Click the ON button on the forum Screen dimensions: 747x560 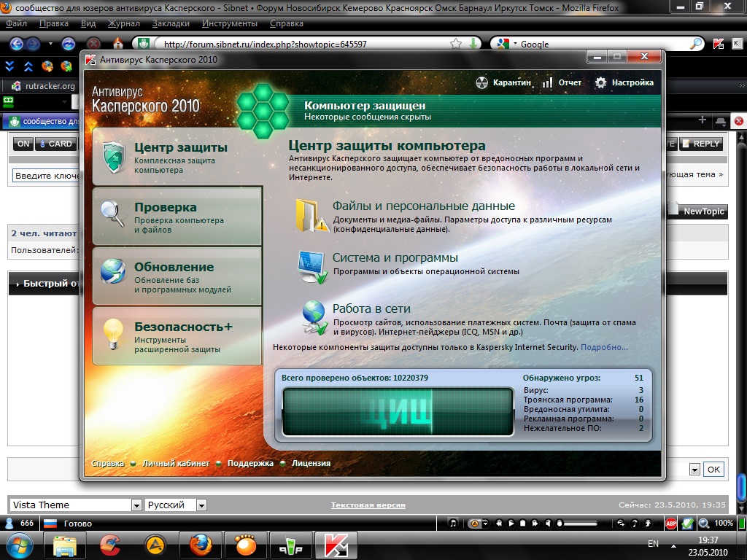pyautogui.click(x=23, y=144)
